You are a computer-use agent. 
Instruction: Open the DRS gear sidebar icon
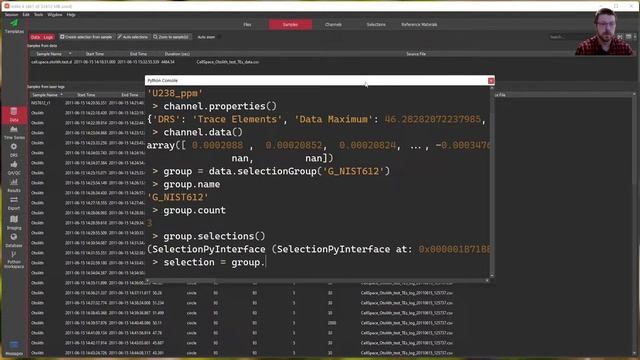[14, 150]
